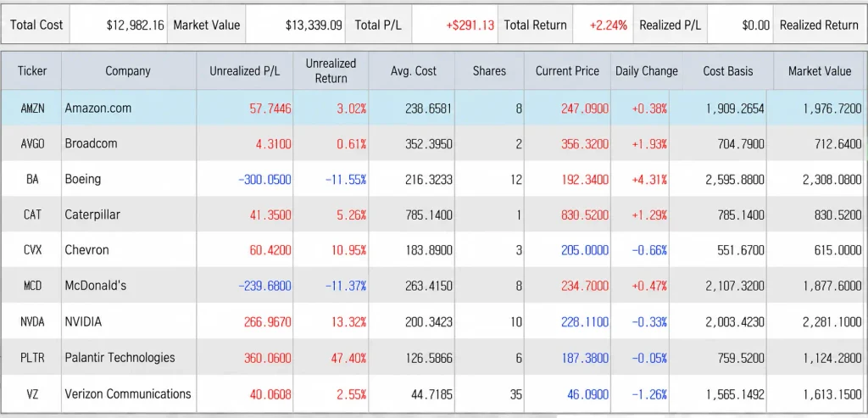Viewport: 868px width, 418px height.
Task: Click the Caterpillar company name
Action: 92,215
